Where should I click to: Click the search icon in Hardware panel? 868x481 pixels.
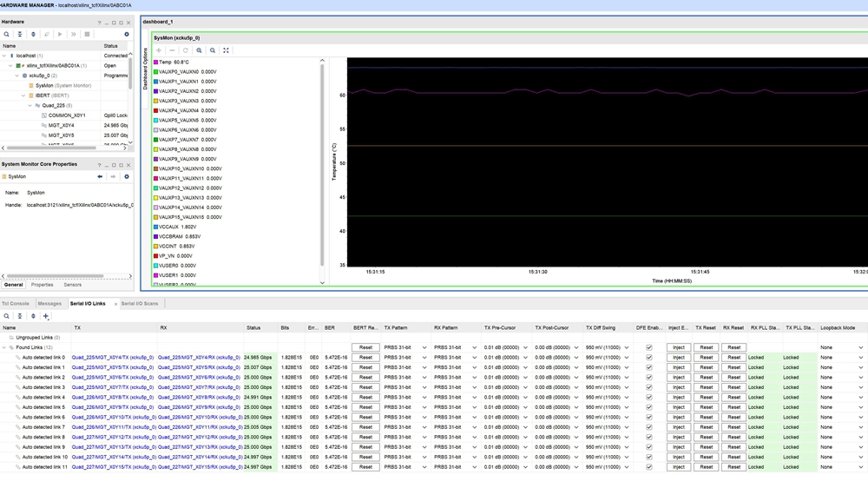[7, 35]
